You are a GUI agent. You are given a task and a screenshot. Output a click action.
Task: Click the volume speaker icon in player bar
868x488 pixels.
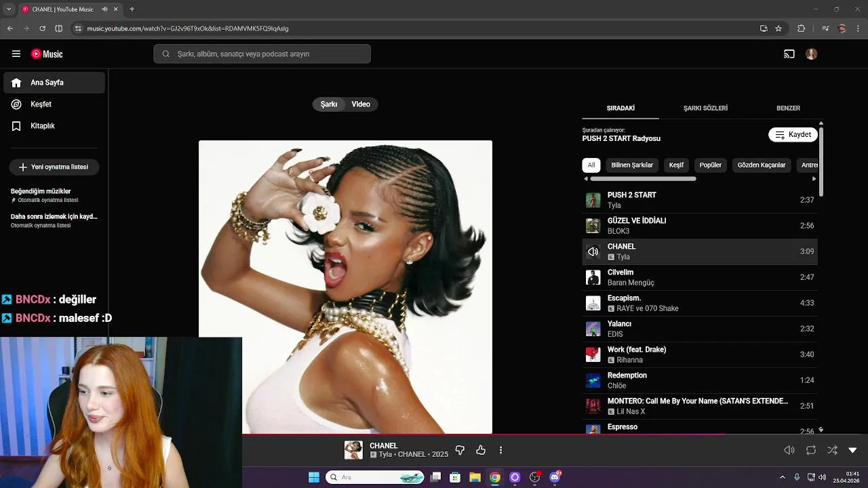pyautogui.click(x=789, y=450)
